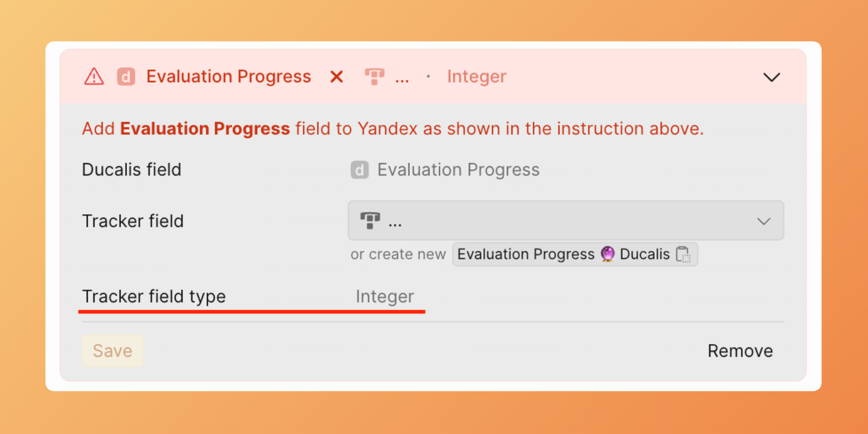Click the Evaluation Progress title in the header
Screen dimensions: 868x434
coord(228,77)
